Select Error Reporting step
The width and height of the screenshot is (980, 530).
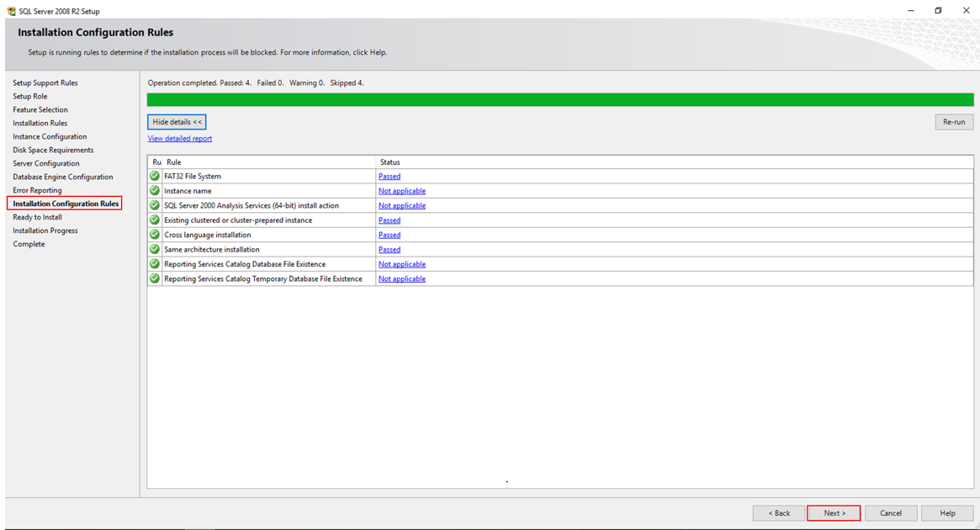tap(38, 190)
